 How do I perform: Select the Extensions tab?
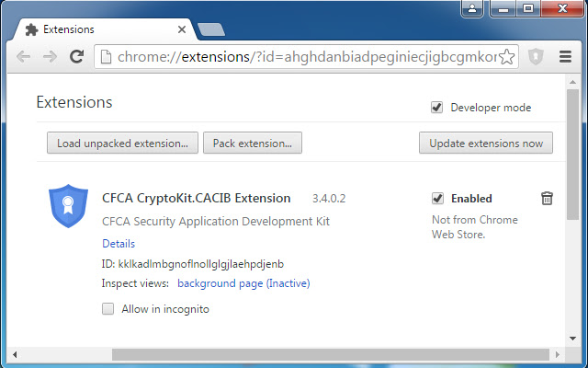point(104,29)
